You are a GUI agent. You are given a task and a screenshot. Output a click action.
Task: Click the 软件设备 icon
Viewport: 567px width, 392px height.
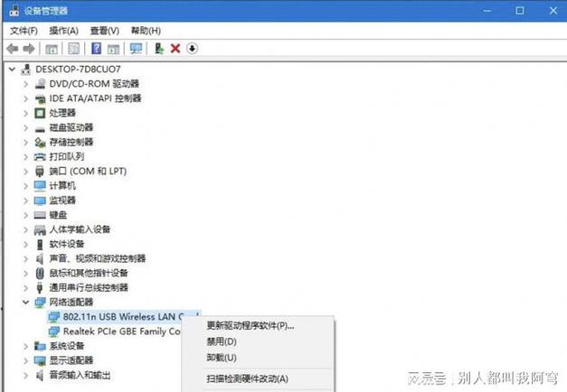[x=40, y=244]
